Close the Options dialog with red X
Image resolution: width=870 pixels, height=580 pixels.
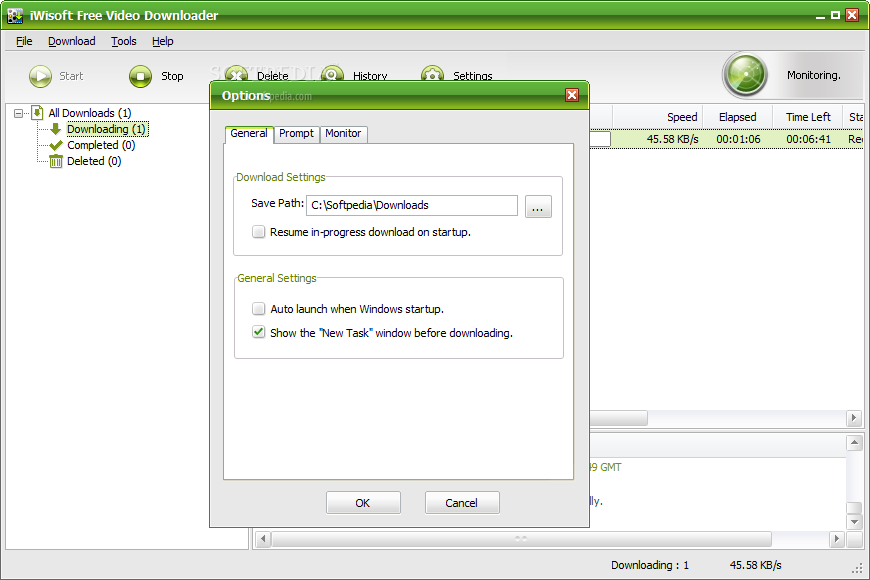(572, 95)
